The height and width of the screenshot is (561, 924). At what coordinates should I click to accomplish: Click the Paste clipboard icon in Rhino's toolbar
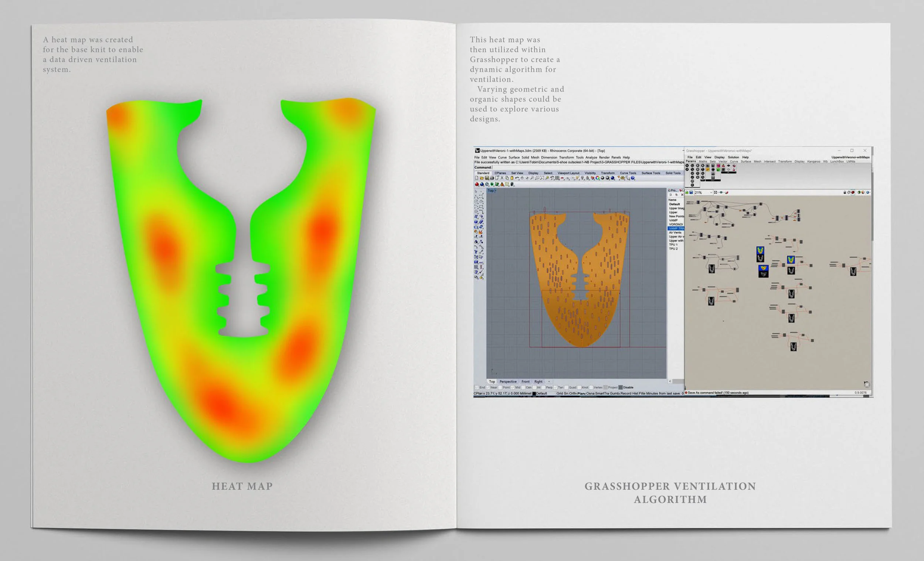pos(512,178)
